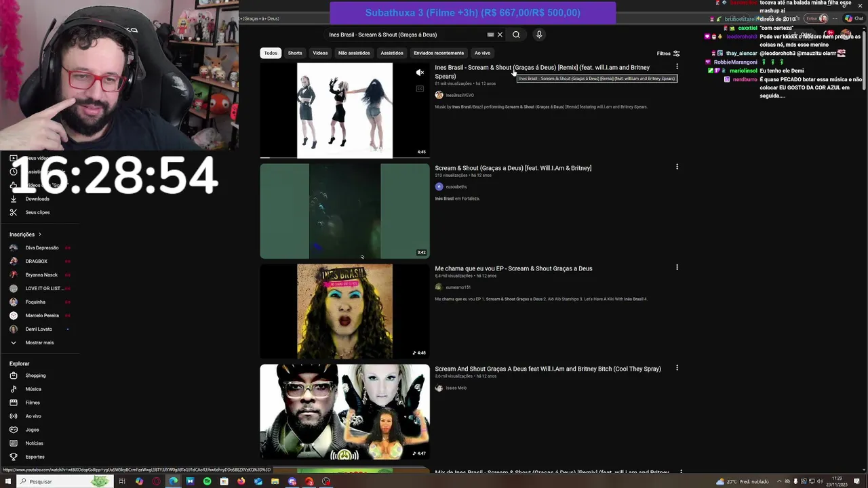
Task: Open the eusoubethu channel name
Action: (x=456, y=186)
